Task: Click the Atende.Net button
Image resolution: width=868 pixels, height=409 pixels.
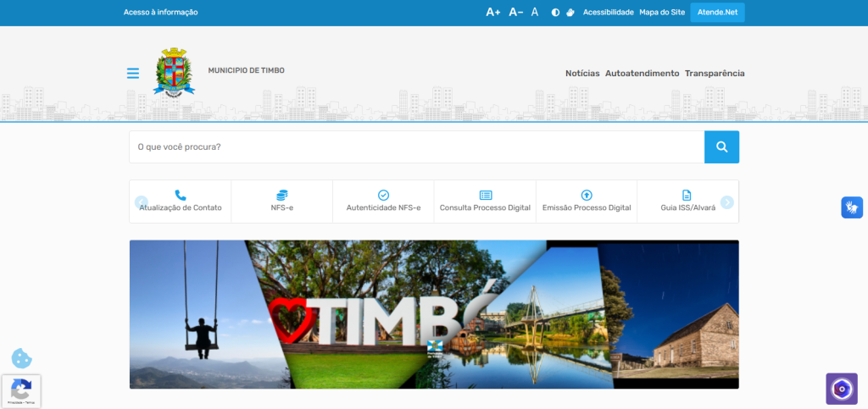Action: 717,13
